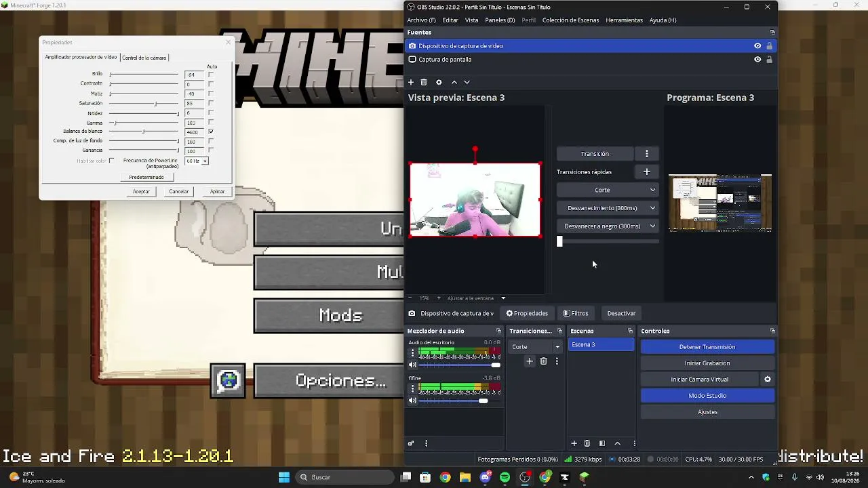Open Ajustes in Controles panel
This screenshot has width=868, height=488.
point(707,412)
